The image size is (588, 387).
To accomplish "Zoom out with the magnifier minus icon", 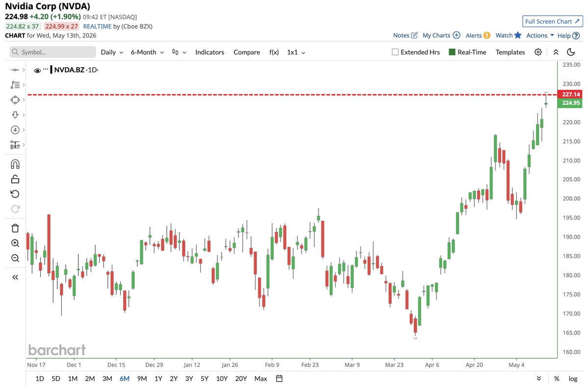I will [x=15, y=258].
